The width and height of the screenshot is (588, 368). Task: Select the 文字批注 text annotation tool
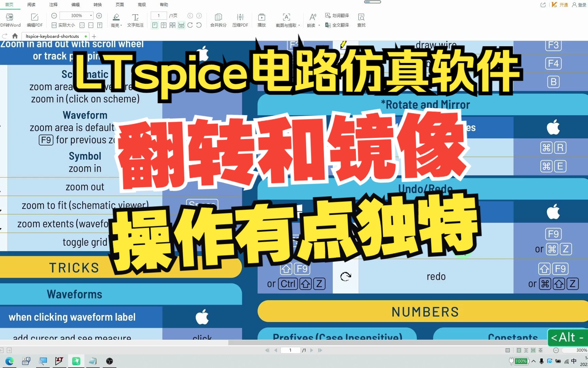pyautogui.click(x=135, y=19)
